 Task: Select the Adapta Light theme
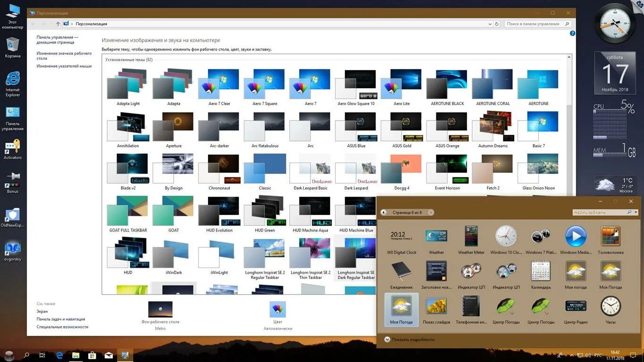pyautogui.click(x=128, y=87)
